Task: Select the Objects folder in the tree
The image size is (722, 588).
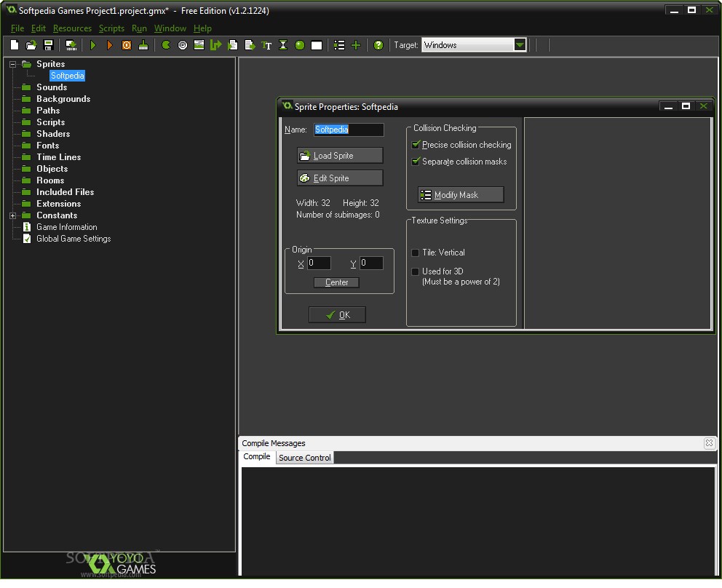Action: pyautogui.click(x=52, y=169)
